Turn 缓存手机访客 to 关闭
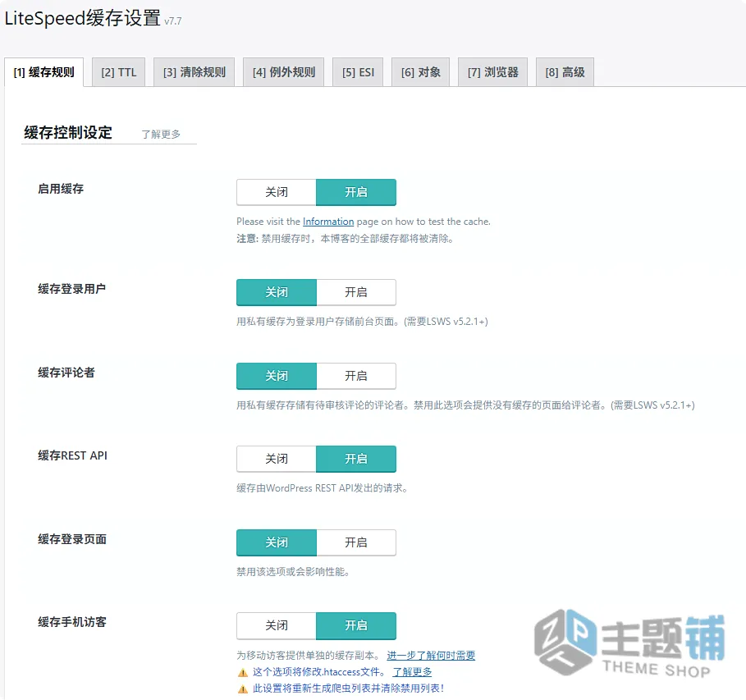Screen dimensions: 746x700 click(x=277, y=625)
